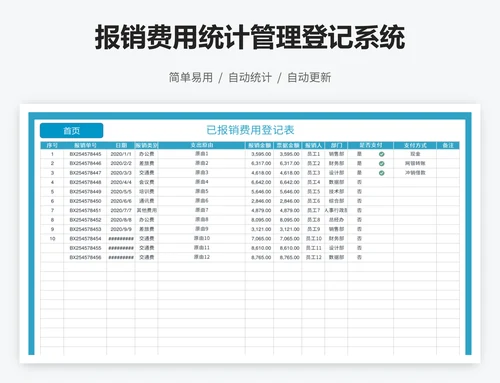The image size is (500, 383).
Task: Click the green check icon in BX254578446 row
Action: click(382, 164)
